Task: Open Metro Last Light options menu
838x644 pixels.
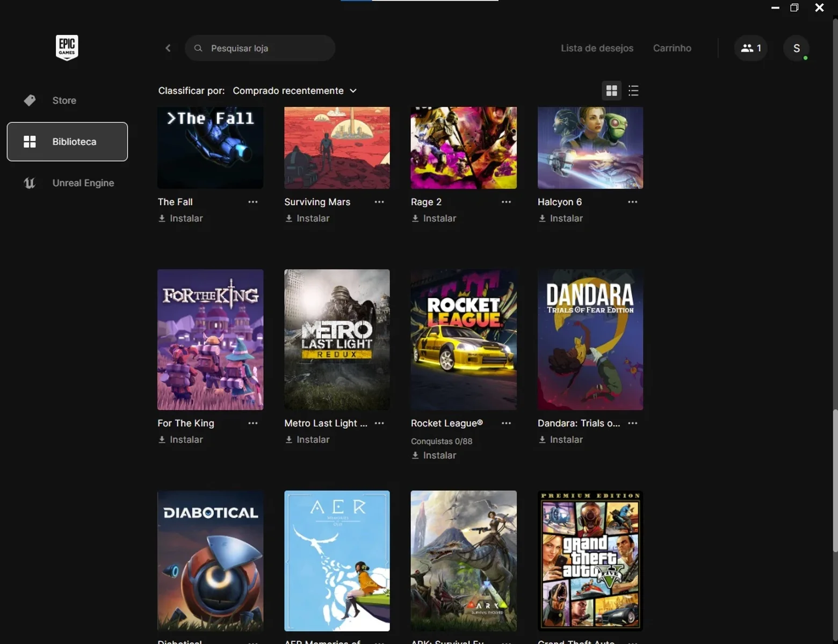Action: (379, 423)
